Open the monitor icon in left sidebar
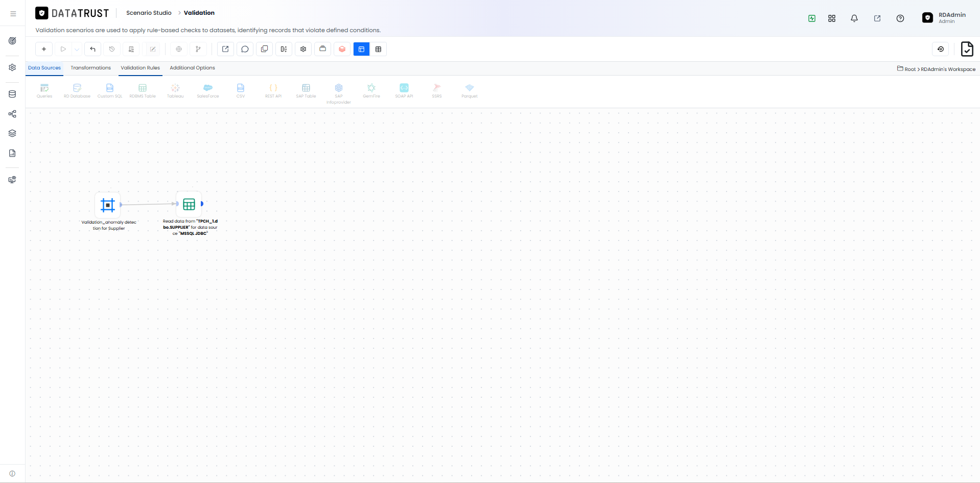The height and width of the screenshot is (483, 980). click(x=13, y=180)
